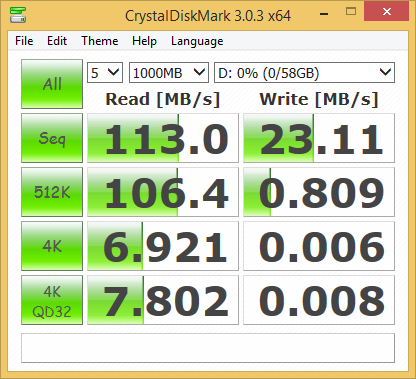Click the Seq write result 23.11
416x379 pixels.
(x=319, y=138)
